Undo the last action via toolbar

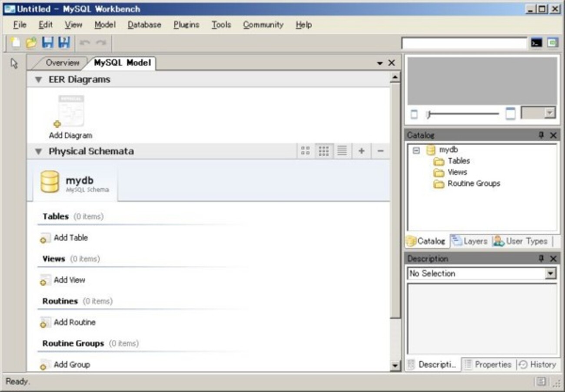(x=85, y=43)
